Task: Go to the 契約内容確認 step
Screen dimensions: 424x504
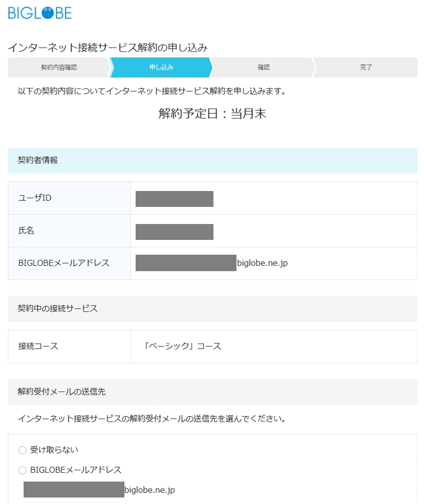Action: pos(58,67)
